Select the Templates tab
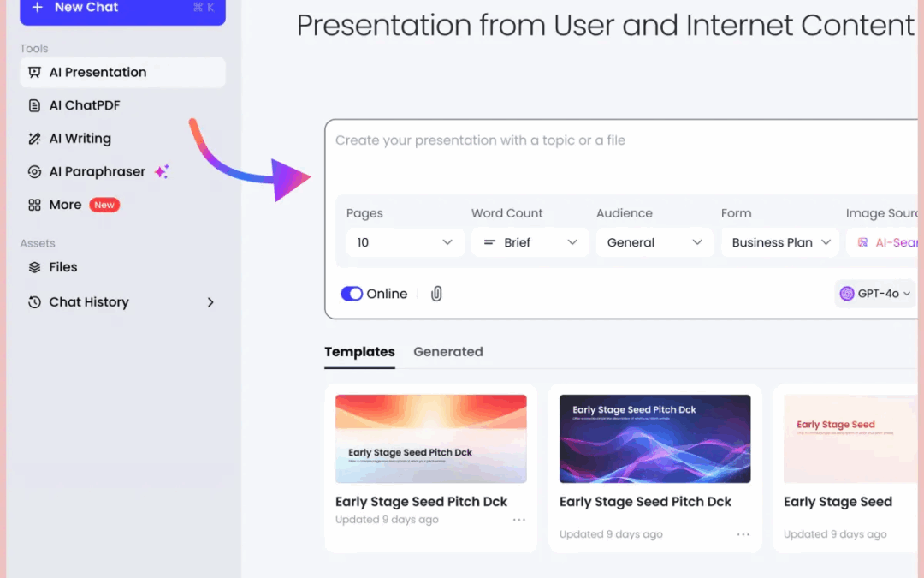924x578 pixels. 359,352
